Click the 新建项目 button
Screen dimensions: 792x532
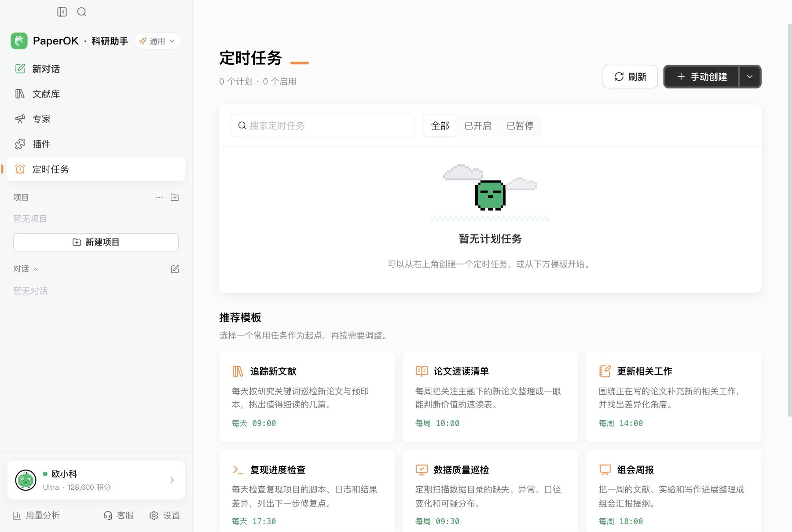(x=96, y=242)
